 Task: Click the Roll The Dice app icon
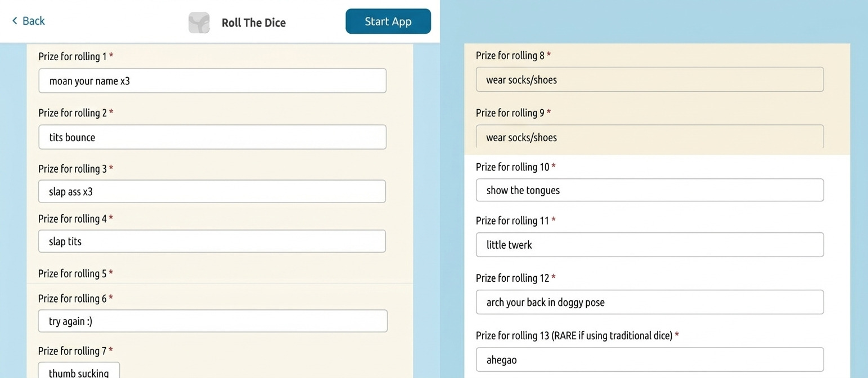(x=199, y=22)
